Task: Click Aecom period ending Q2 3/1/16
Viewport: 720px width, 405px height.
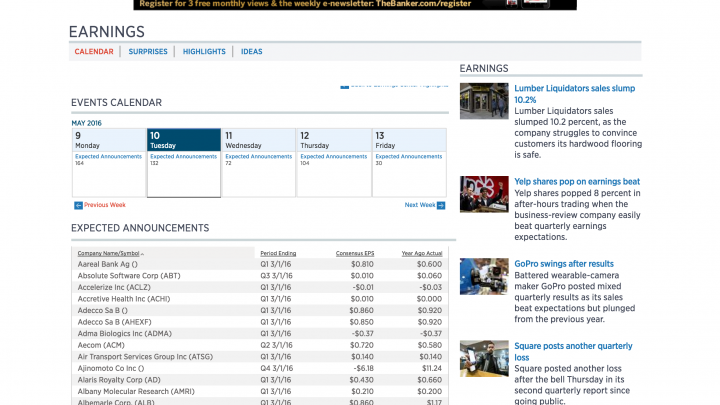Action: pyautogui.click(x=276, y=345)
